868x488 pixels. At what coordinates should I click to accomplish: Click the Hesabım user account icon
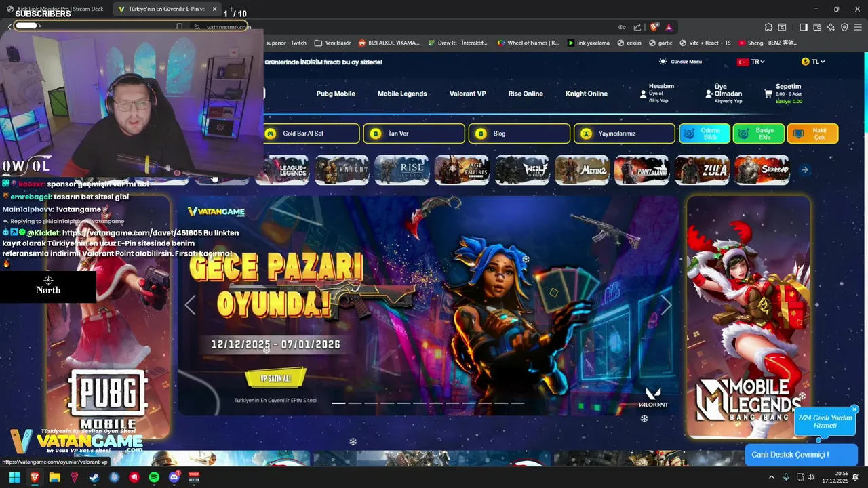[643, 94]
